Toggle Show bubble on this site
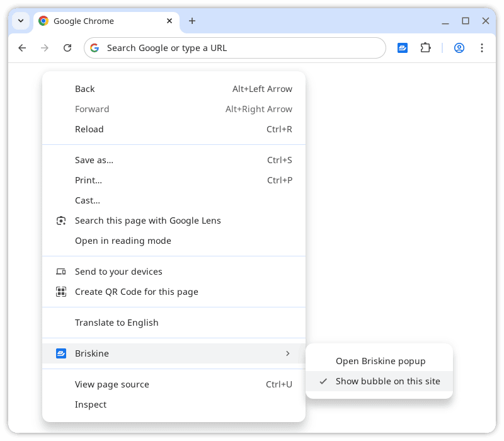The height and width of the screenshot is (441, 504). click(x=386, y=381)
